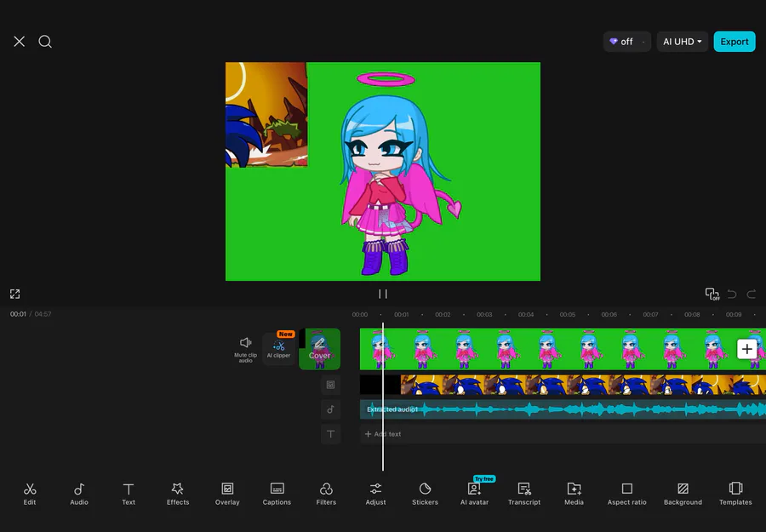This screenshot has height=532, width=766.
Task: Click the Export button
Action: 735,42
